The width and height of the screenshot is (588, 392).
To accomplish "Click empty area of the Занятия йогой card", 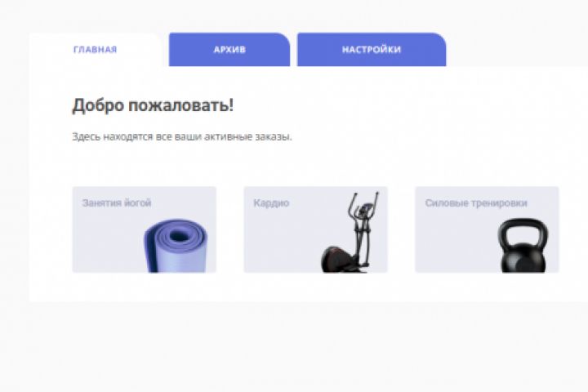I will [x=107, y=244].
